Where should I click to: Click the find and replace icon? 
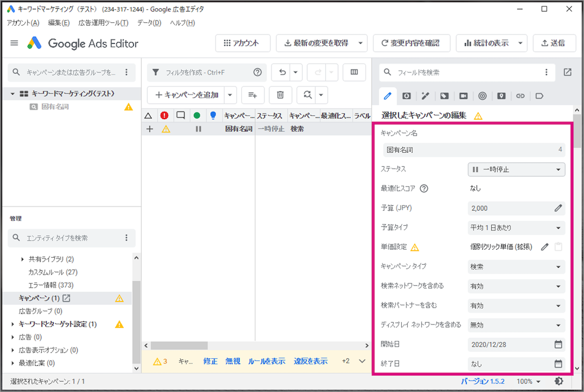(x=307, y=95)
